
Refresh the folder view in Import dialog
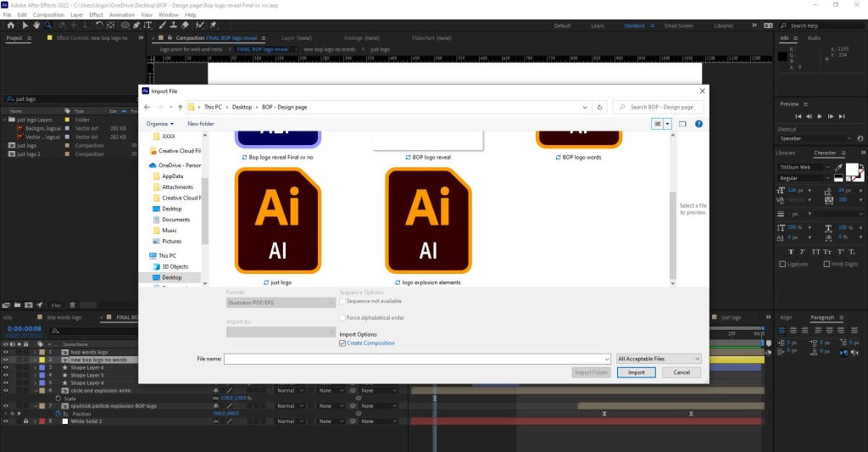[599, 107]
